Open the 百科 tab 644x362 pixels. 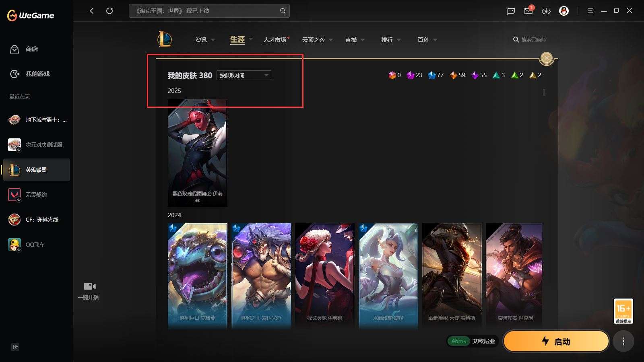[x=423, y=40]
